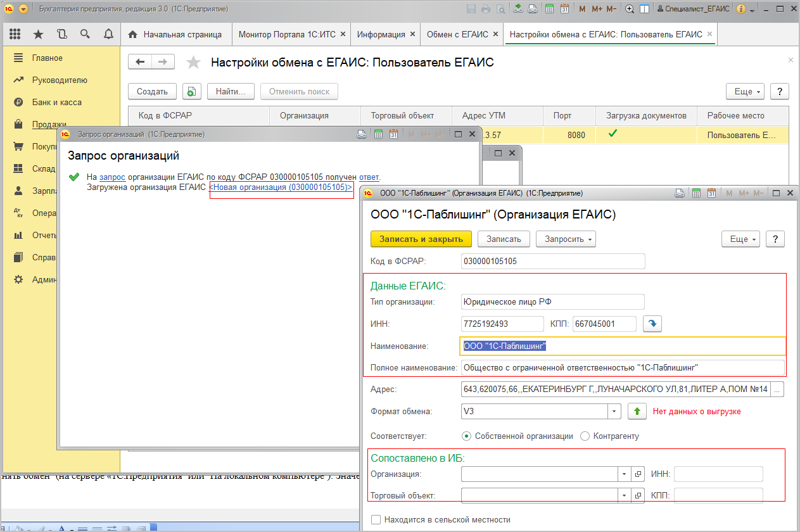Click the 1C main menu dropdown circle
800x532 pixels.
tap(23, 9)
